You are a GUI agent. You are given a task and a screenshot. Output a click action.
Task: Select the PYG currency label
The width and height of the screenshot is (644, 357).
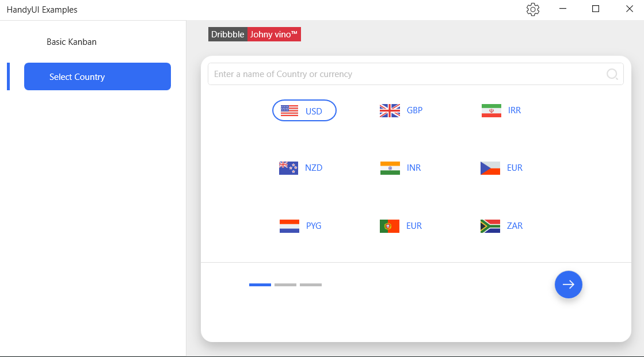pos(314,226)
